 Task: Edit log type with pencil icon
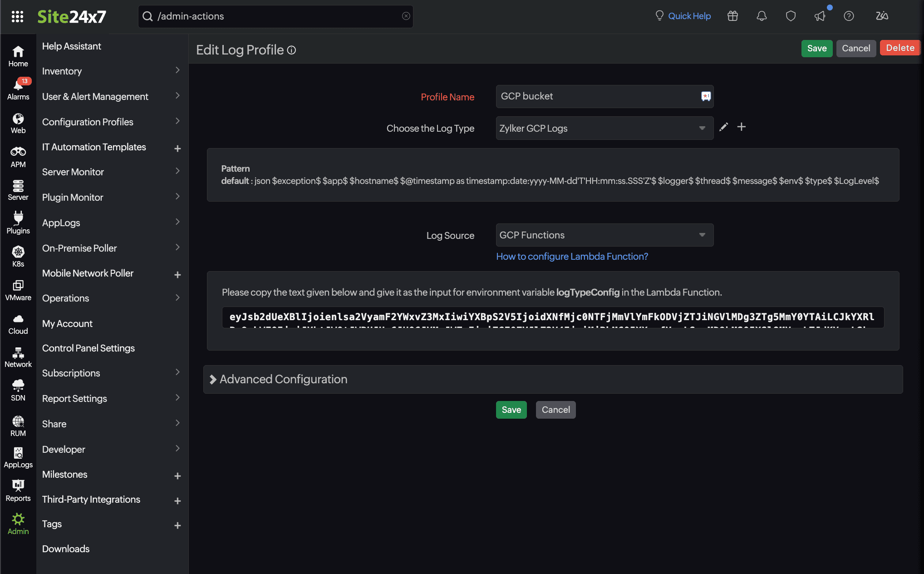(x=724, y=127)
